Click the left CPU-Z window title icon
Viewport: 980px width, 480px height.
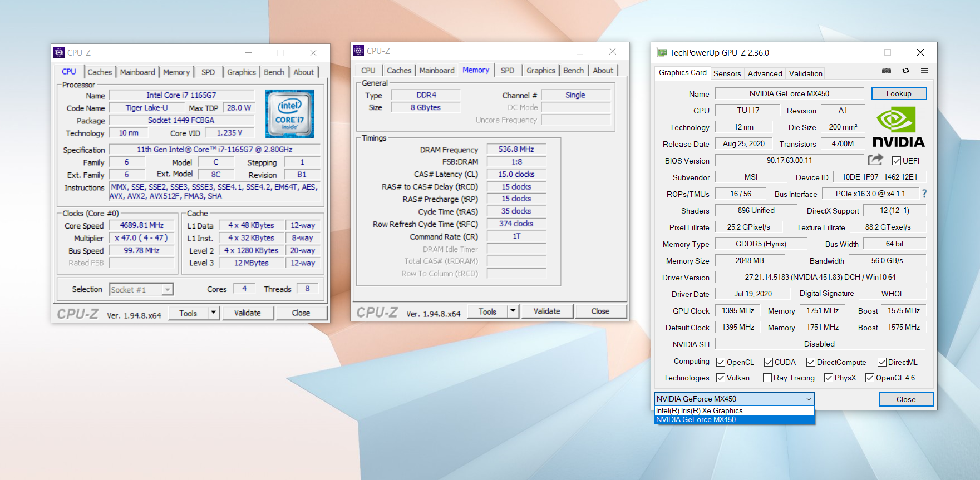(x=59, y=52)
